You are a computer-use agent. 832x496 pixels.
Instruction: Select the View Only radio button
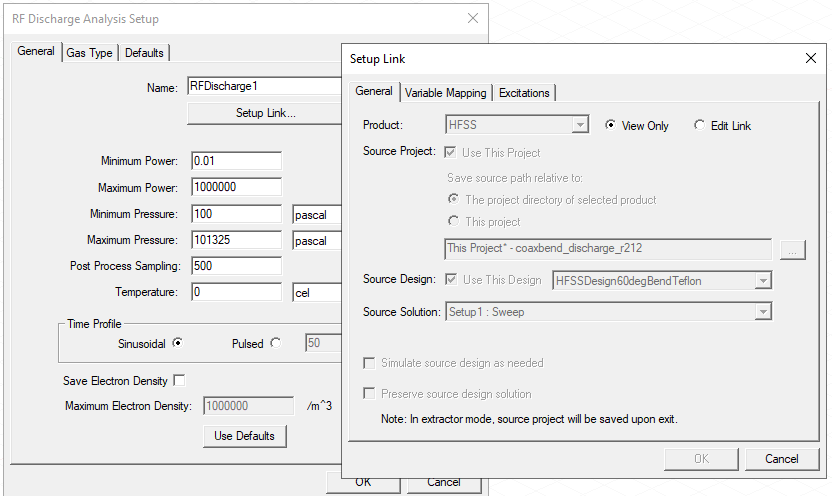click(x=610, y=125)
